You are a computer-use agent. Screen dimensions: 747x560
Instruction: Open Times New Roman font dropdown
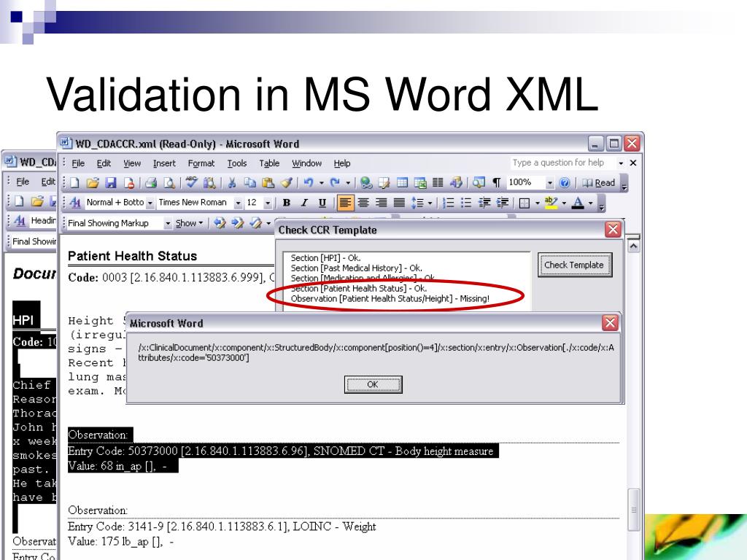tap(238, 203)
